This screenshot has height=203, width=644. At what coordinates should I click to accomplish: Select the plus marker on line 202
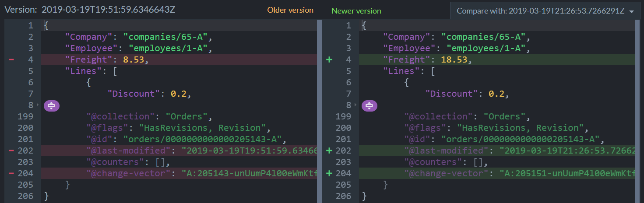(x=329, y=151)
